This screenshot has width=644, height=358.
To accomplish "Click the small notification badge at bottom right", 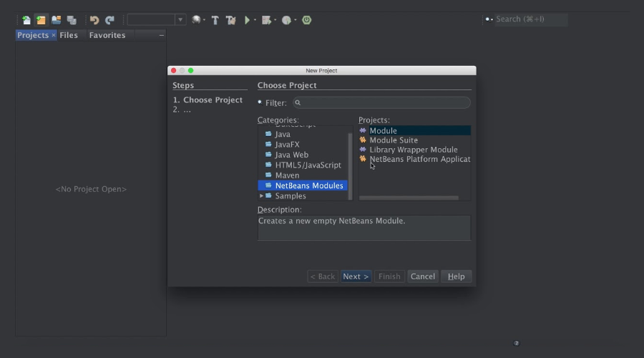I will click(516, 343).
